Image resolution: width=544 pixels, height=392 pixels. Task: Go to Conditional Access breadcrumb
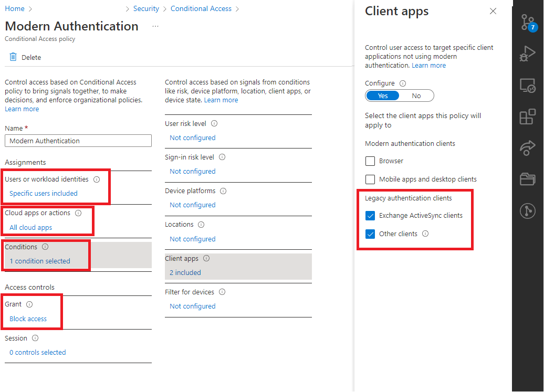point(201,9)
